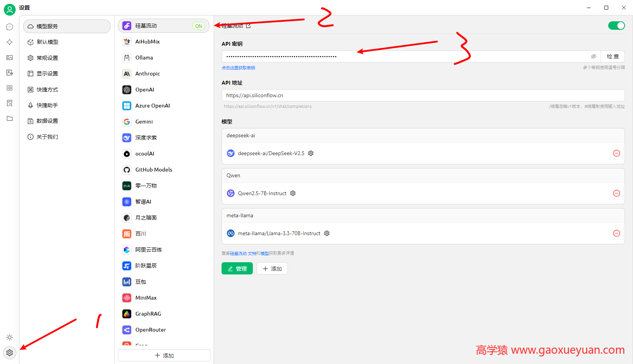Switch to the 显示设置 settings tab
This screenshot has width=633, height=364.
(47, 74)
